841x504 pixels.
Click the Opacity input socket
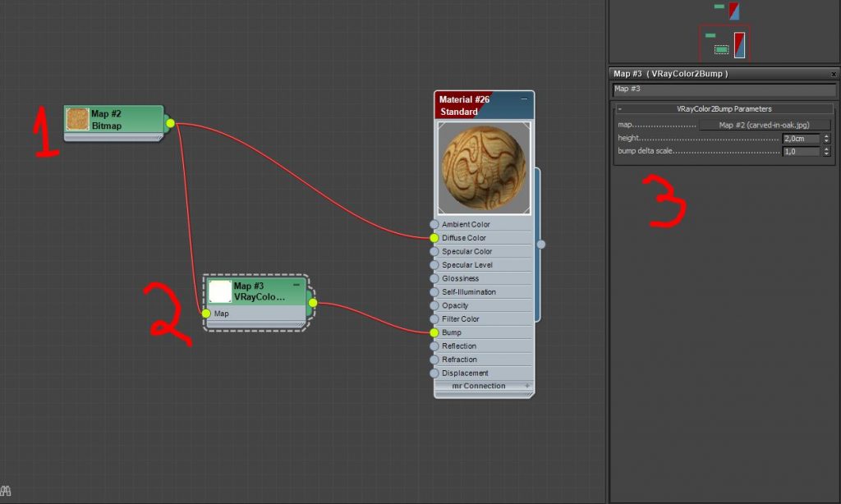434,305
